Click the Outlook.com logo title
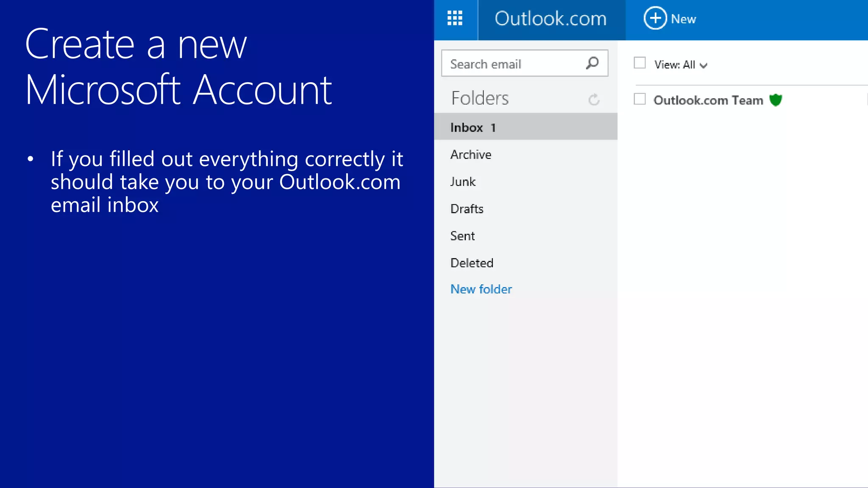Image resolution: width=868 pixels, height=488 pixels. click(x=551, y=19)
